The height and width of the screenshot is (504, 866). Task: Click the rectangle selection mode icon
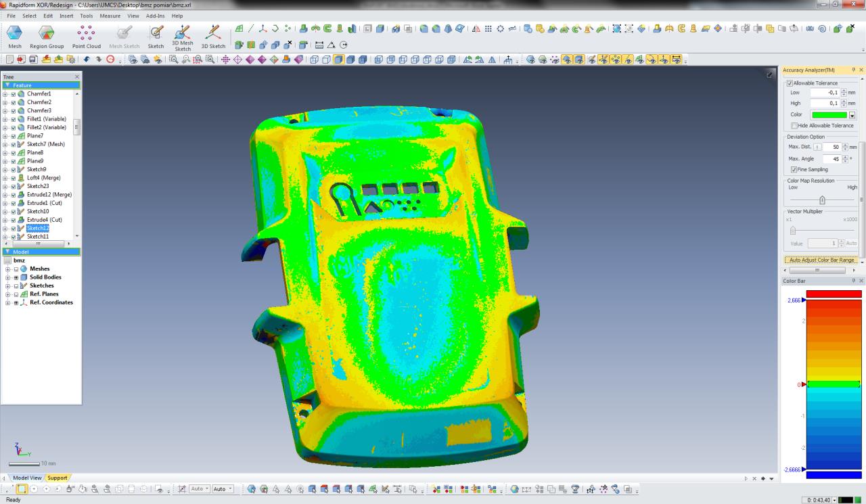point(21,488)
